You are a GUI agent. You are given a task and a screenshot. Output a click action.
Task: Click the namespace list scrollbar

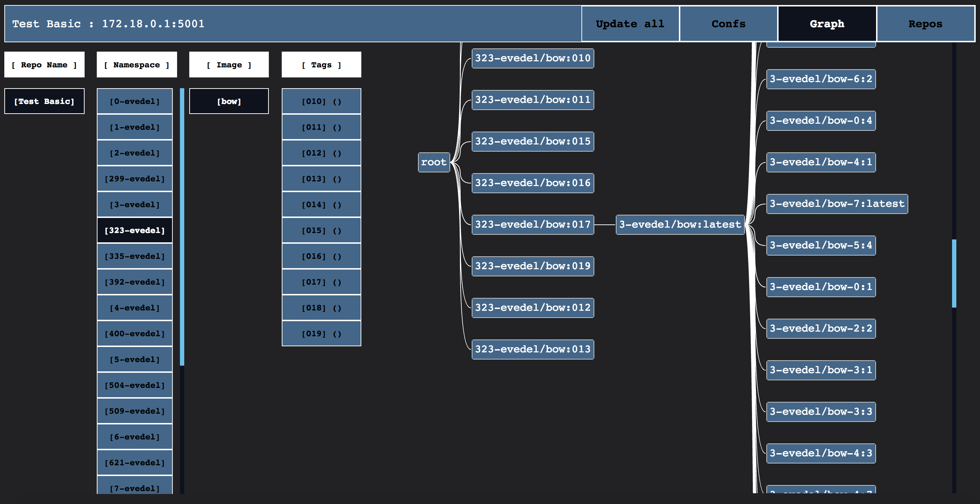pos(182,227)
